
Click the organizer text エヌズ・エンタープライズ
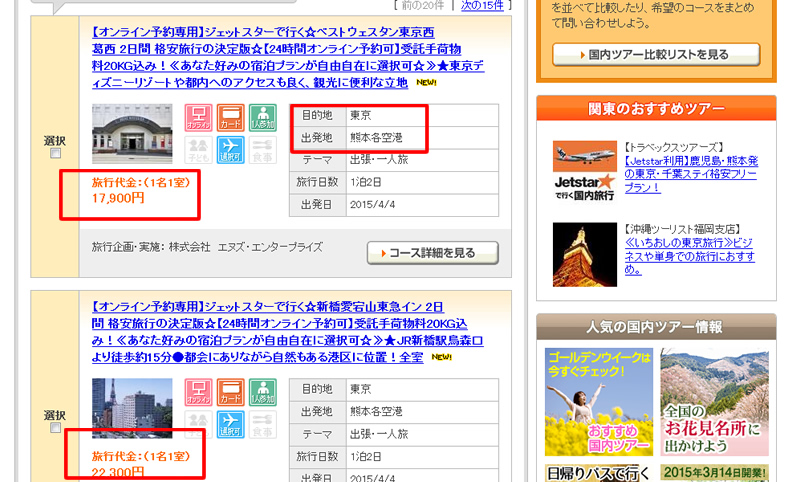(270, 247)
